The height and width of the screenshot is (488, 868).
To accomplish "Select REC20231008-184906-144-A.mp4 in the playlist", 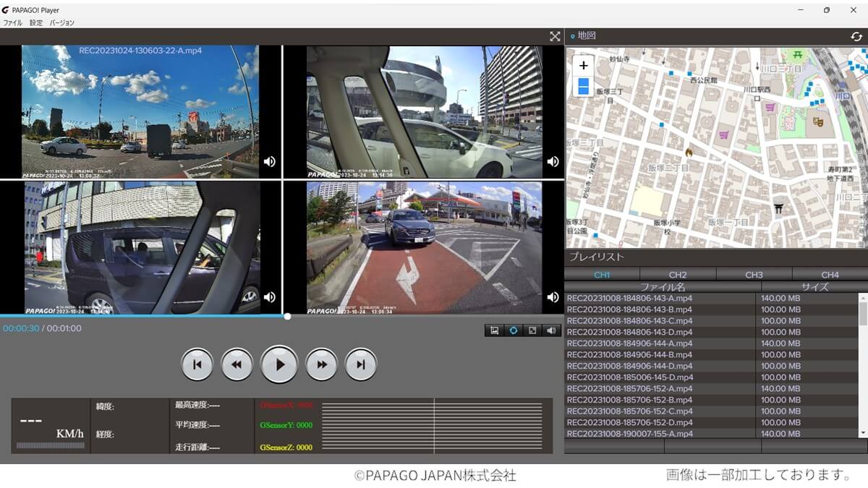I will [x=619, y=343].
